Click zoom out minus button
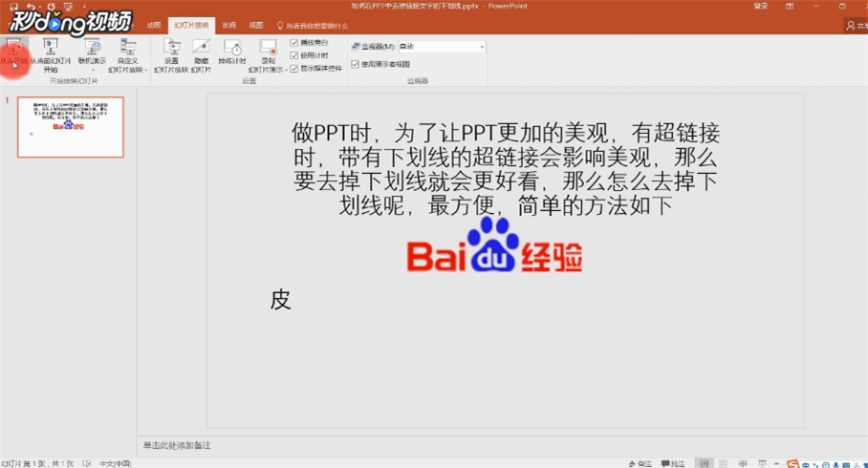This screenshot has width=868, height=468. click(776, 463)
